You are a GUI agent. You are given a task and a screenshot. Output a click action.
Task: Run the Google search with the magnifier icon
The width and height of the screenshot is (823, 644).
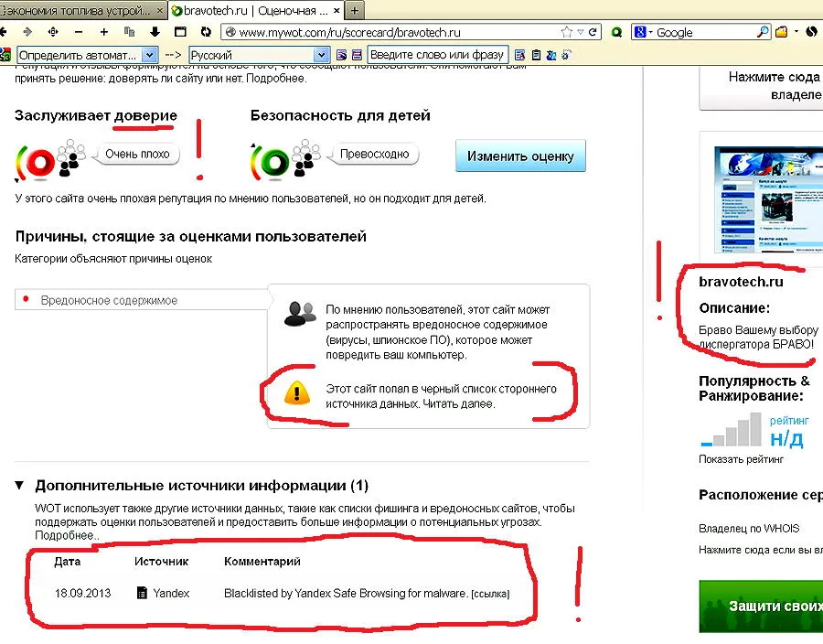pyautogui.click(x=763, y=32)
